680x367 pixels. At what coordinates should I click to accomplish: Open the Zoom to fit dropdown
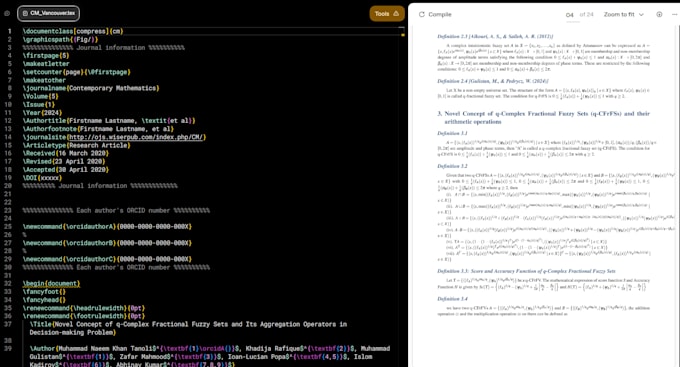624,14
